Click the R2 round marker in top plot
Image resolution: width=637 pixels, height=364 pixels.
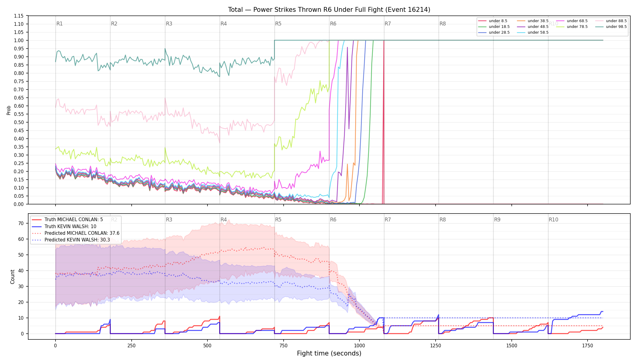tap(114, 24)
